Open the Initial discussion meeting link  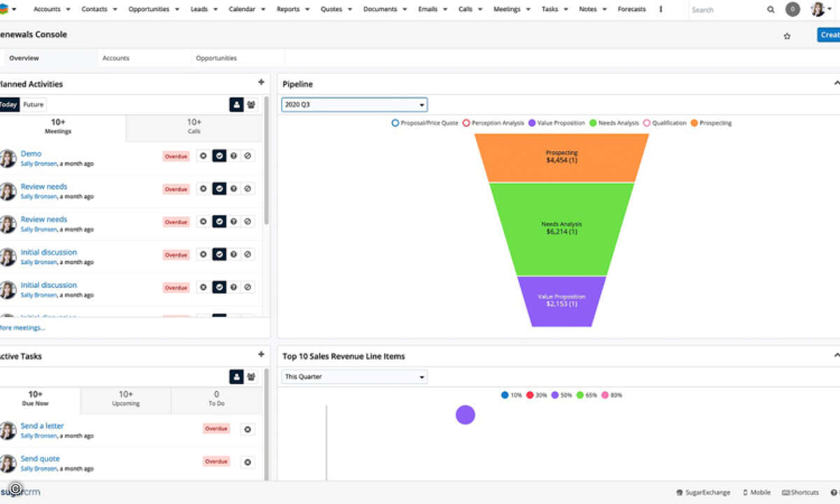(48, 252)
